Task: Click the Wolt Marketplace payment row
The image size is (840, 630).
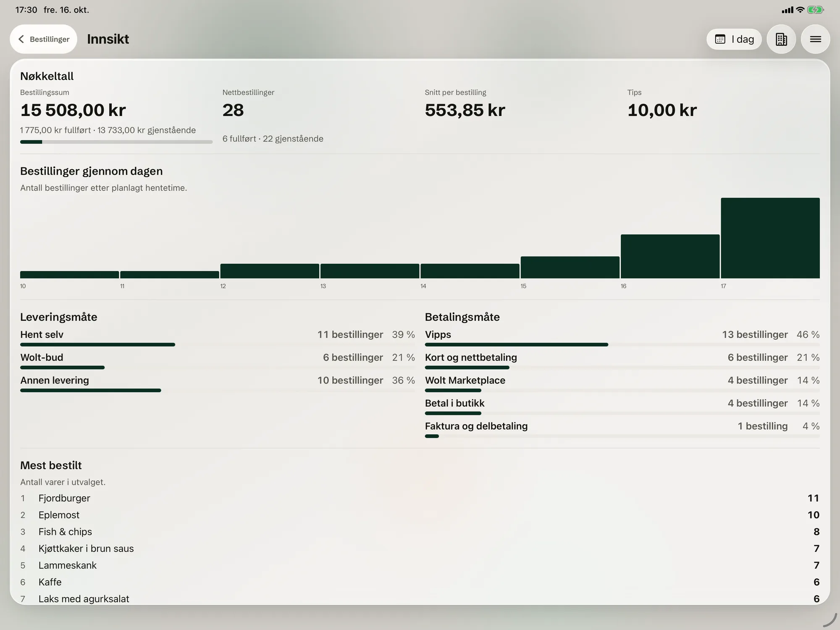Action: 622,383
